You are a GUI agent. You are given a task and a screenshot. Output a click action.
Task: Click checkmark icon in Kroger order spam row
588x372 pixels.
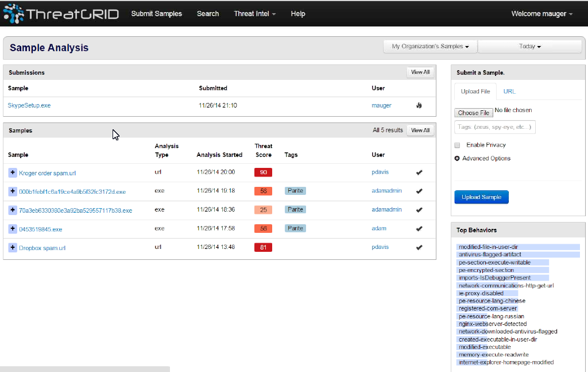(x=419, y=172)
